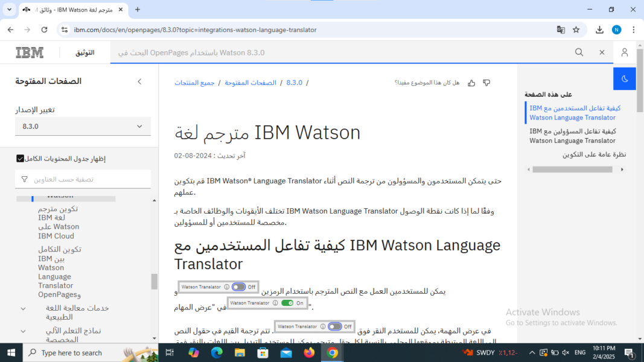Open Chrome three-dot menu
The height and width of the screenshot is (362, 644).
(x=634, y=30)
